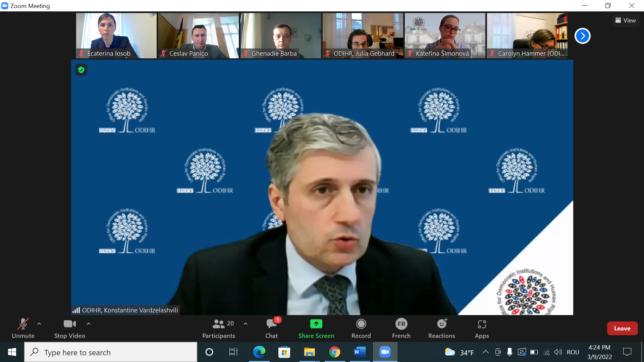Image resolution: width=644 pixels, height=362 pixels.
Task: Switch to Microsoft Word on taskbar
Action: (x=360, y=352)
